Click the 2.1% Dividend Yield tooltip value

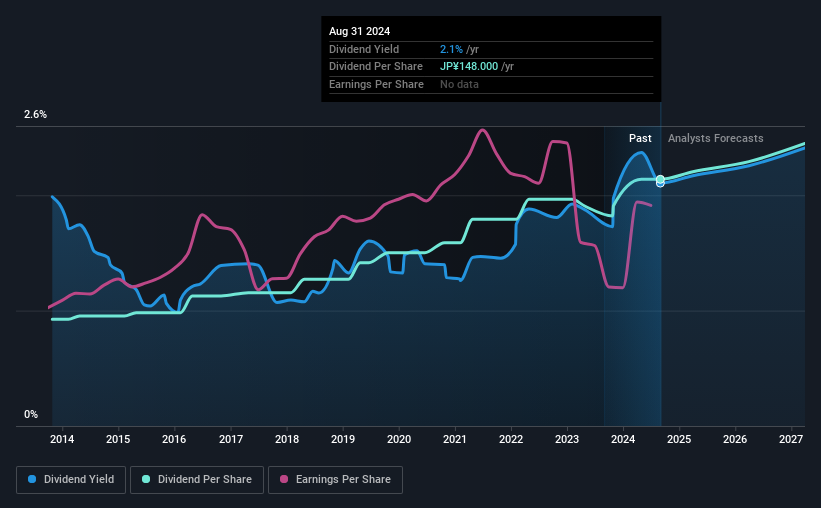pyautogui.click(x=451, y=49)
